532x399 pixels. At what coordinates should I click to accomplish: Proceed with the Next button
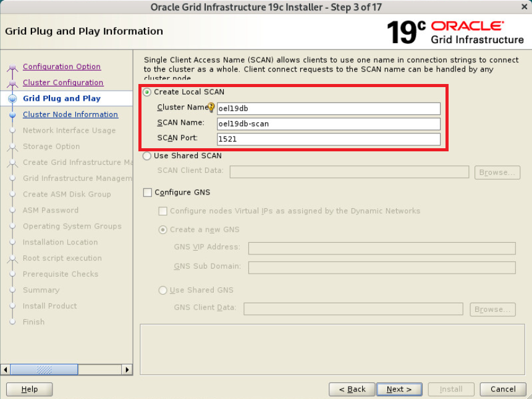pyautogui.click(x=399, y=389)
